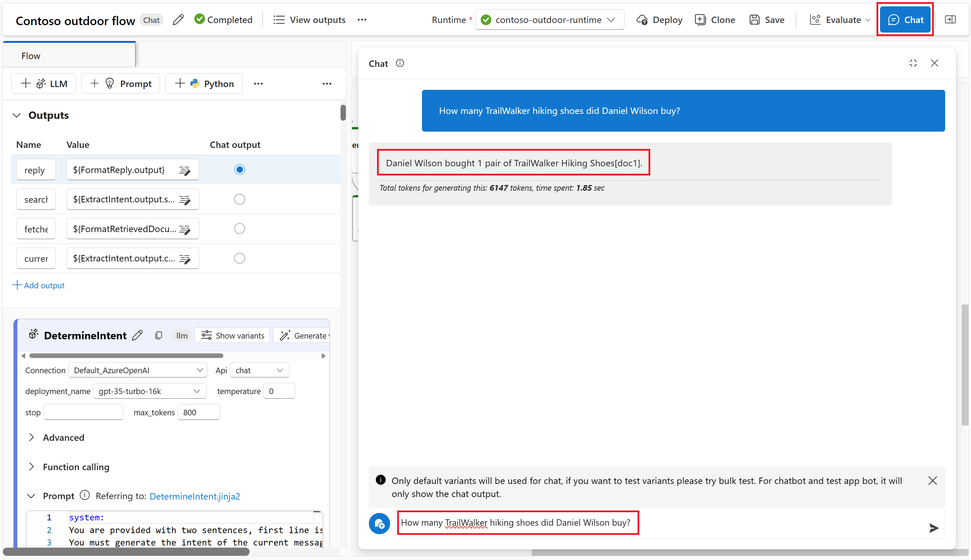Open the contoso-outdoor-runtime dropdown
Screen dimensions: 971x560
pyautogui.click(x=550, y=19)
